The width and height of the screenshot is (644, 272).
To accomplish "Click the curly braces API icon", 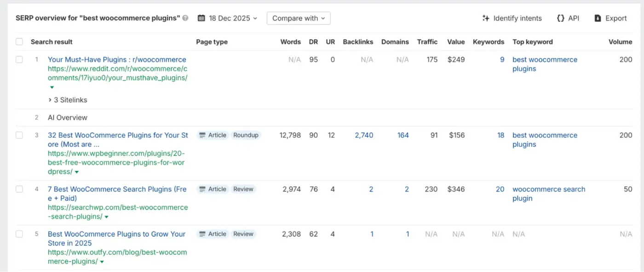I will coord(560,18).
